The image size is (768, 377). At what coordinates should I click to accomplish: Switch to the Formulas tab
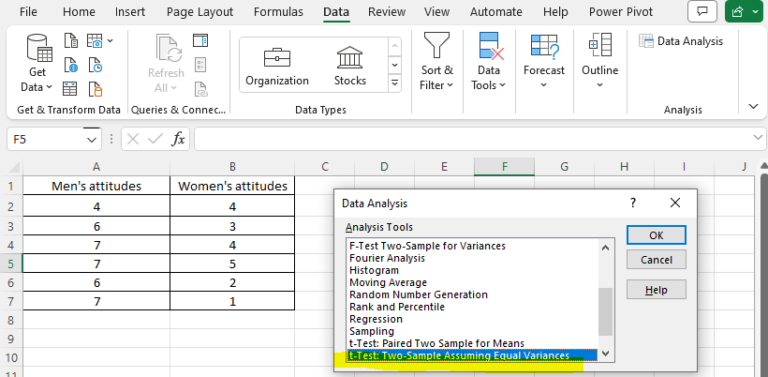(278, 12)
